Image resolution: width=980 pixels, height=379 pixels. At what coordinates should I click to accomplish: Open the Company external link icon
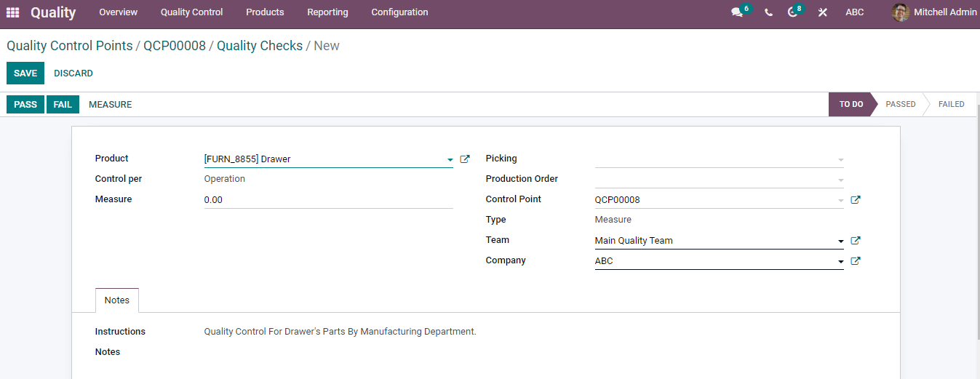(856, 261)
